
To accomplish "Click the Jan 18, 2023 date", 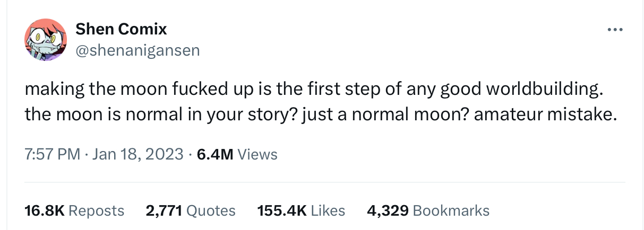I will 138,154.
